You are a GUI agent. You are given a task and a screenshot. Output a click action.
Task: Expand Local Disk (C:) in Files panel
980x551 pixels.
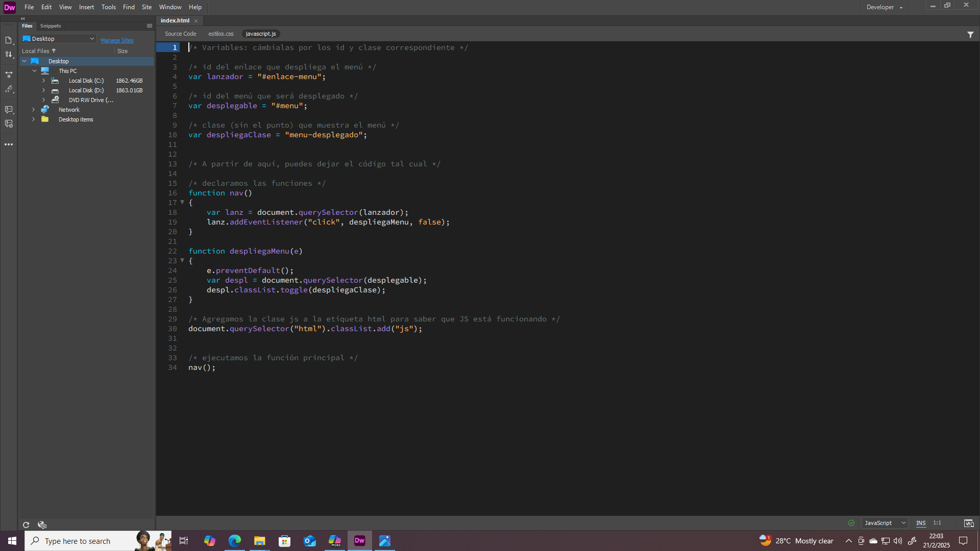(x=43, y=80)
